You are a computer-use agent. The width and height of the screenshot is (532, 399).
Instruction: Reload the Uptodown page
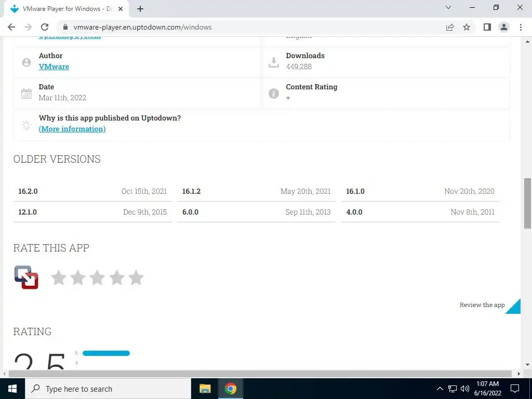point(45,27)
